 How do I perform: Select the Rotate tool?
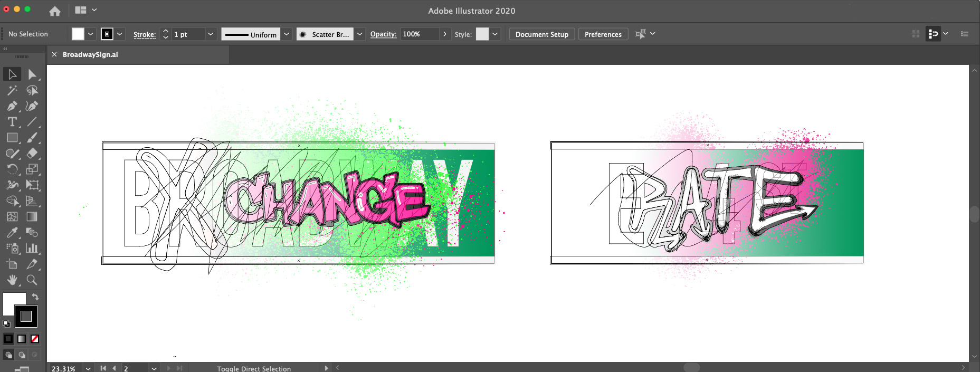[x=12, y=169]
